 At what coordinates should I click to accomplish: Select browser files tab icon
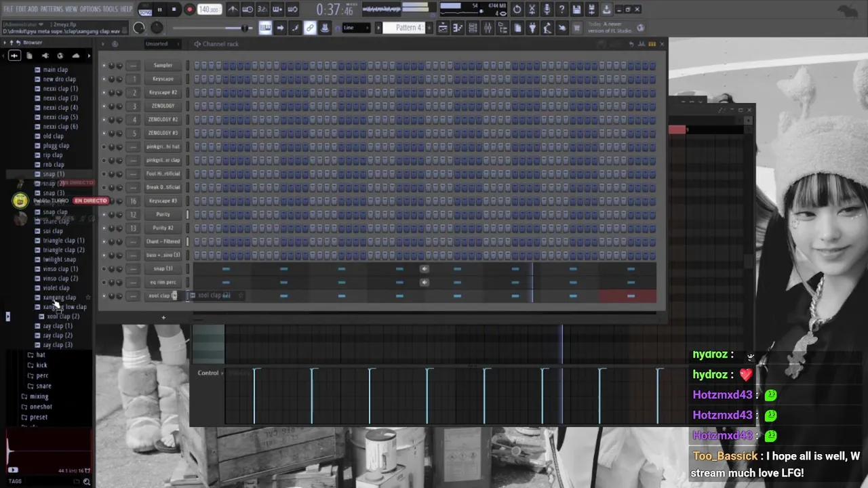tap(29, 56)
